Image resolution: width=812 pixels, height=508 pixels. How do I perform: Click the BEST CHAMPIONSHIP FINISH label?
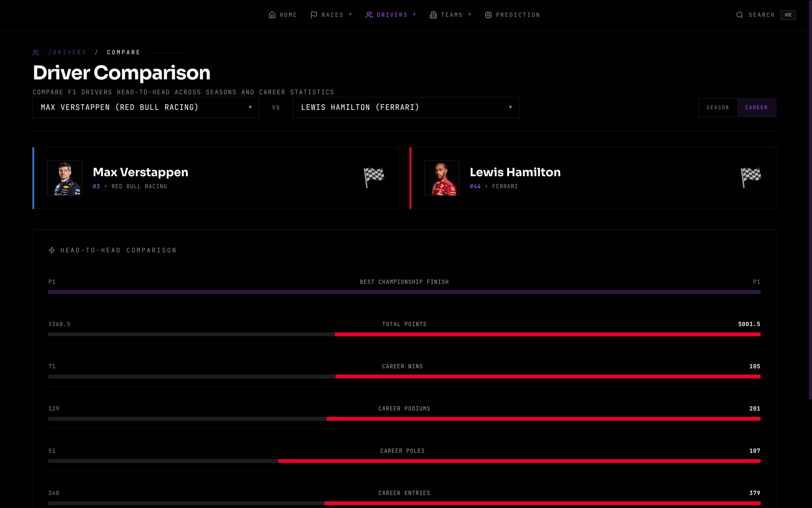point(404,282)
